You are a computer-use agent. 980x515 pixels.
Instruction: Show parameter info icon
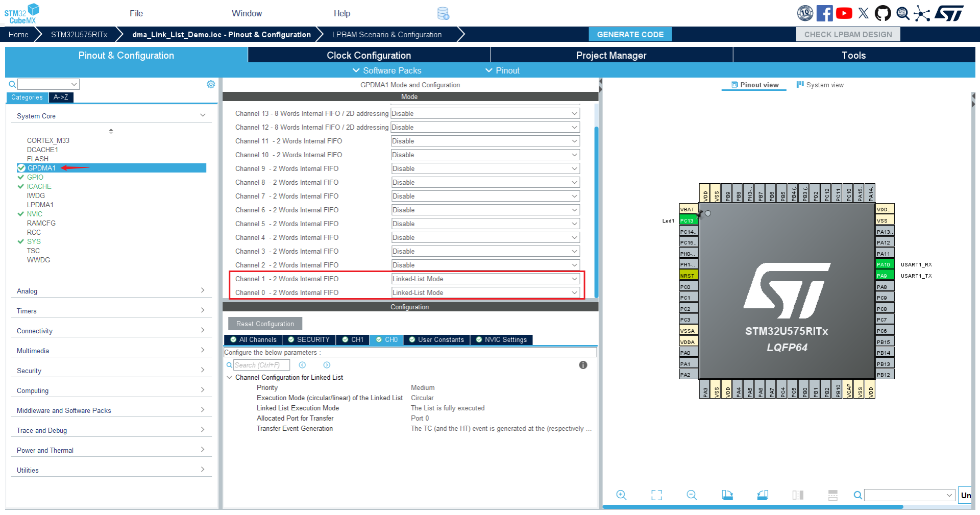coord(583,365)
